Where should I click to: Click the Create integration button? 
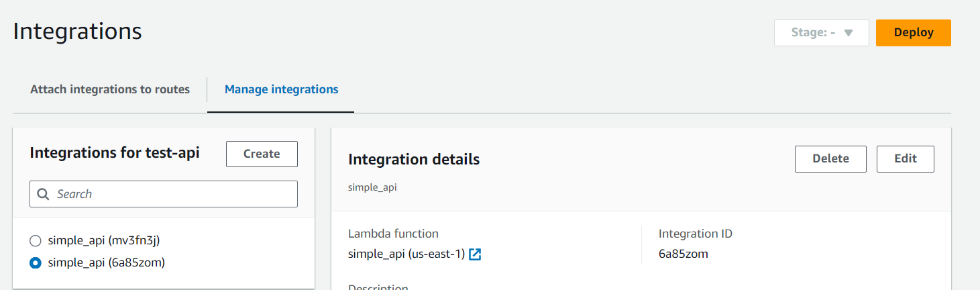[262, 154]
